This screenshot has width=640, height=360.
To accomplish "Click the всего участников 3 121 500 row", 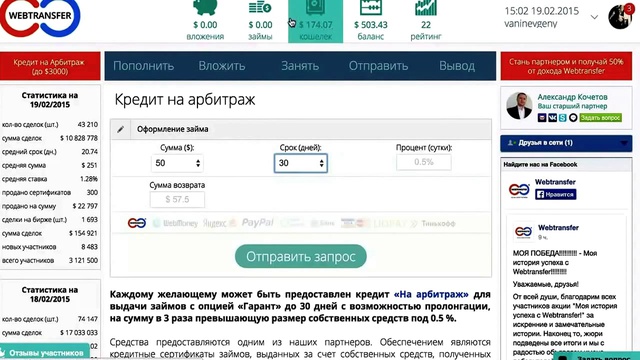I will tap(50, 260).
